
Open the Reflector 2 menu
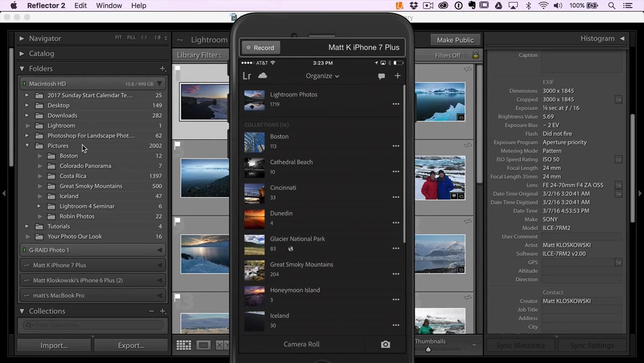point(46,5)
